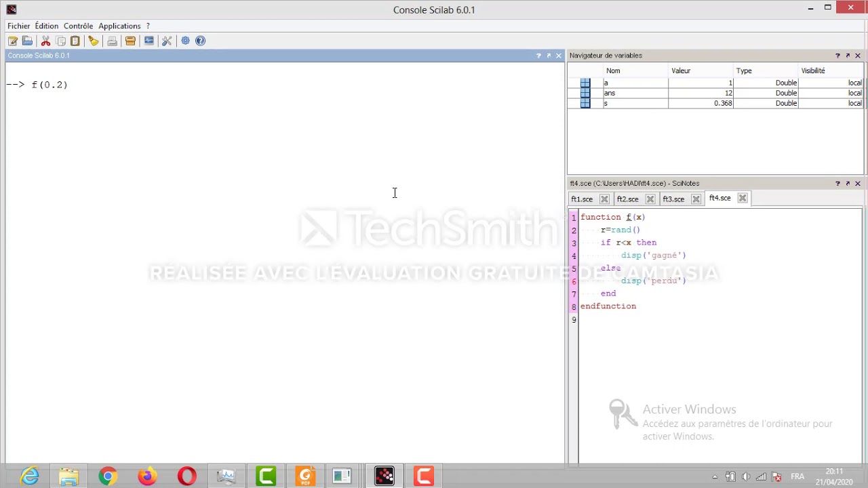Paste from clipboard using the toolbar icon

click(75, 41)
